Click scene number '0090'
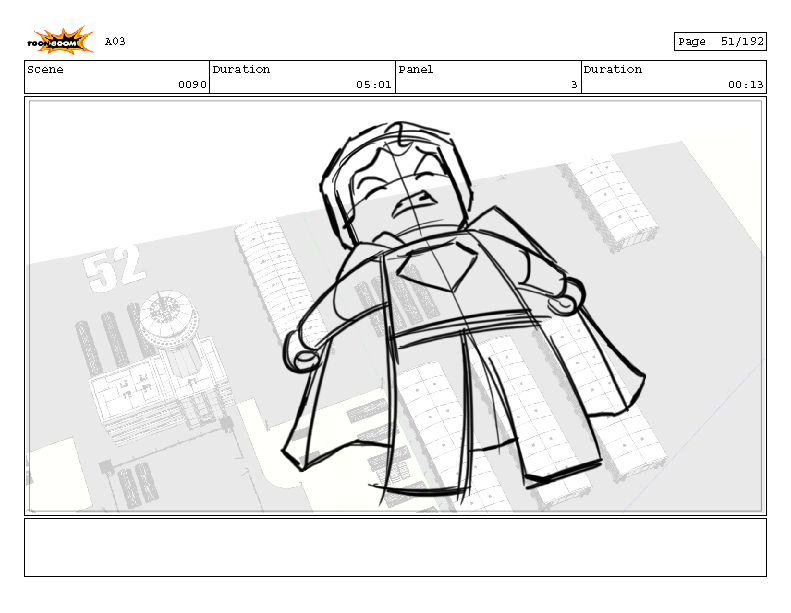The width and height of the screenshot is (791, 613). pyautogui.click(x=192, y=85)
